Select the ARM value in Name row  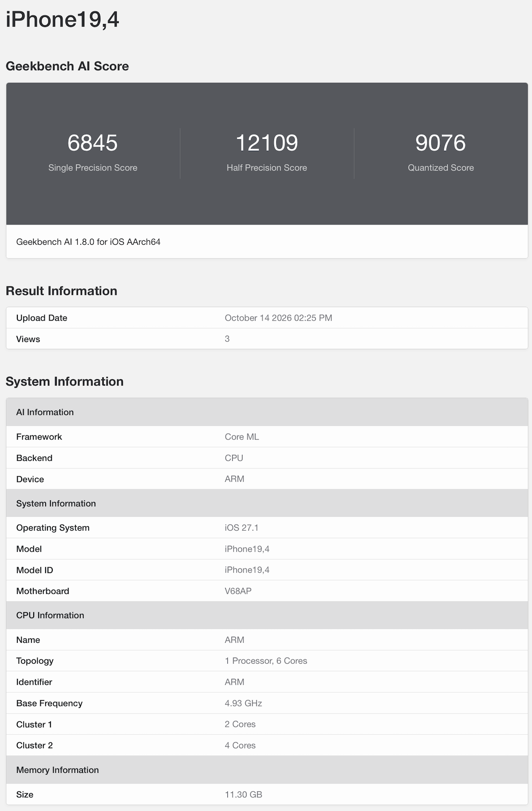point(235,640)
